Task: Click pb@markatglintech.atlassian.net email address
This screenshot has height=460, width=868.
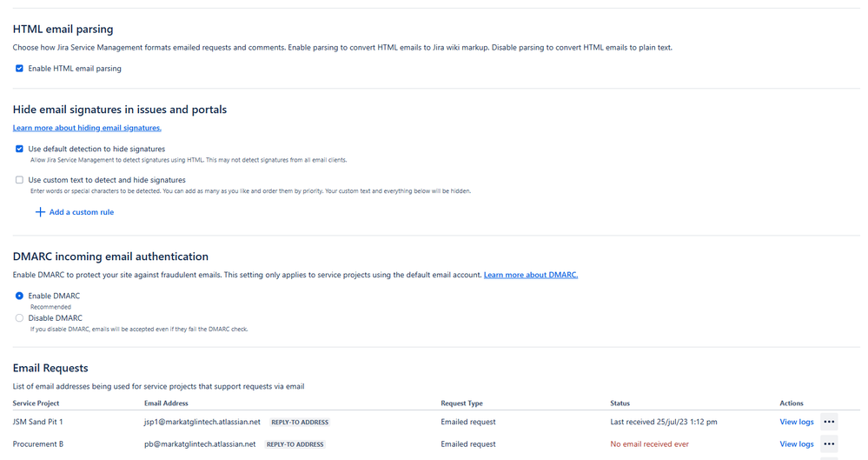Action: [200, 444]
